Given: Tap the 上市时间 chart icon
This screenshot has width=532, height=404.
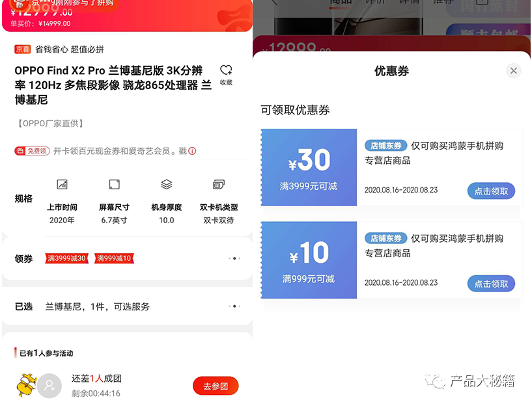Looking at the screenshot, I should point(62,184).
